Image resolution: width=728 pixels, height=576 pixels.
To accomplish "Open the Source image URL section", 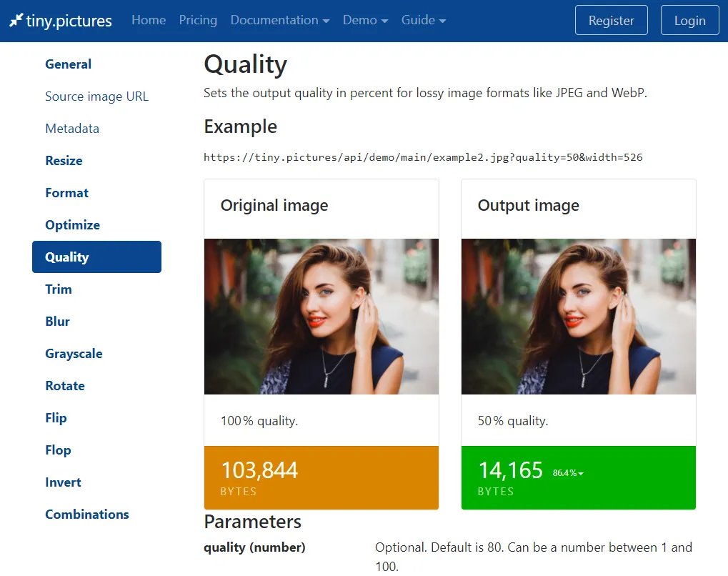I will click(96, 96).
